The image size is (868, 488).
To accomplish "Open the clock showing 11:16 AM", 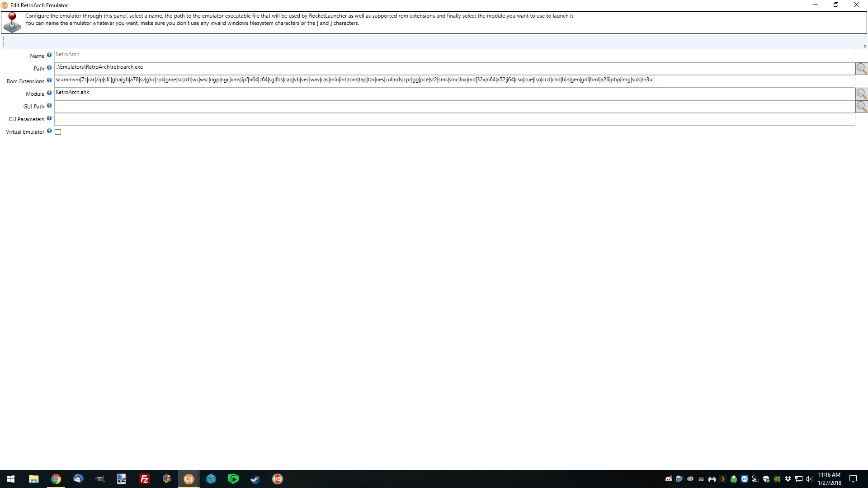I will tap(830, 479).
